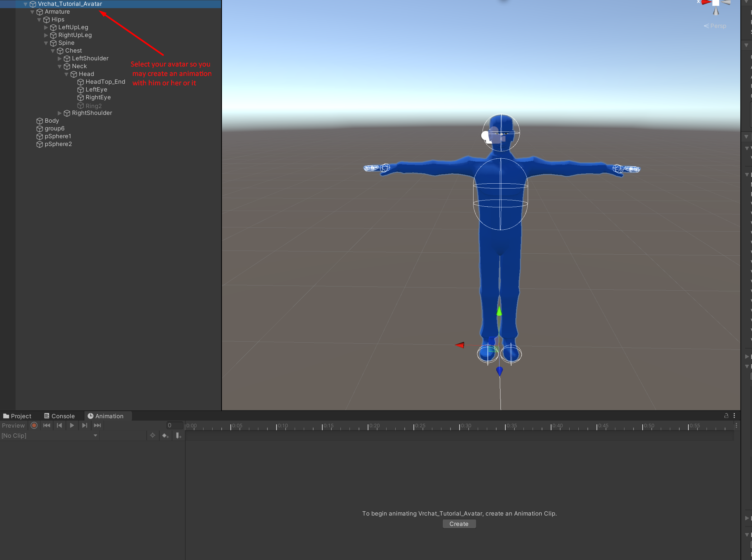Go to next keyframe
752x560 pixels.
[85, 425]
